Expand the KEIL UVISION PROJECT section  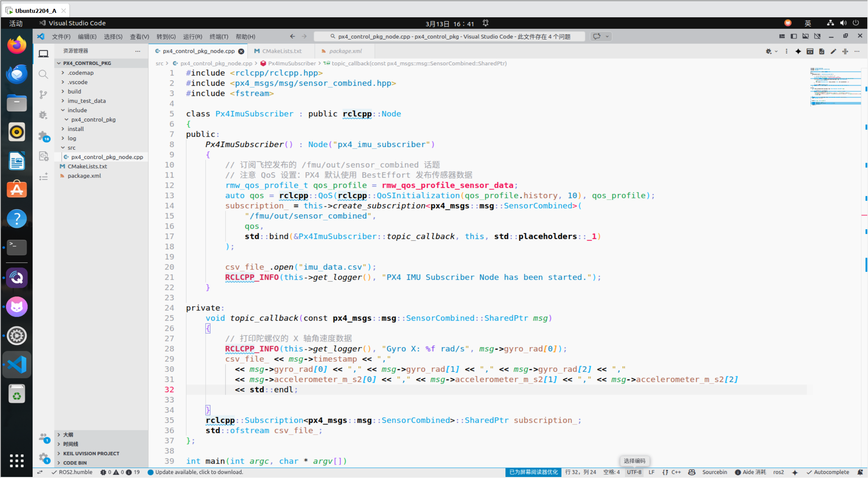pos(91,453)
